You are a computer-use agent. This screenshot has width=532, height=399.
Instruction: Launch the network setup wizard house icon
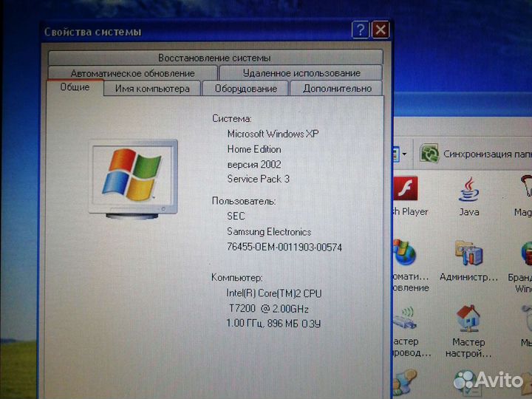pyautogui.click(x=468, y=319)
